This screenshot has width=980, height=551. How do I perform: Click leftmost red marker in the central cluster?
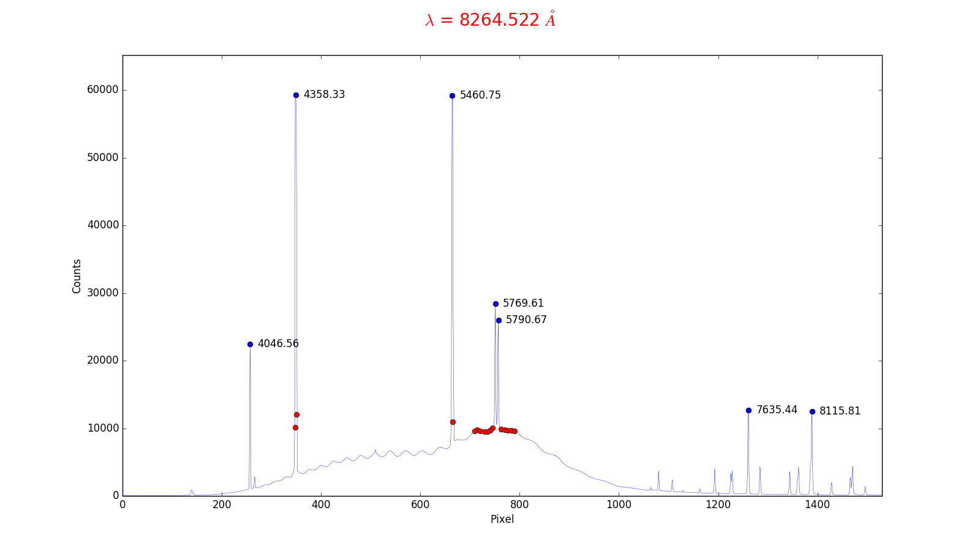475,431
